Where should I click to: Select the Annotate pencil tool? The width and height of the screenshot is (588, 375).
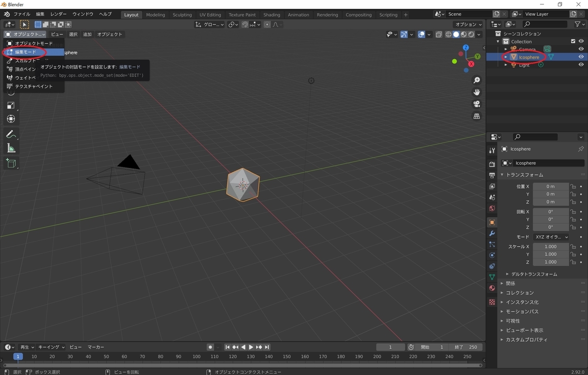11,134
